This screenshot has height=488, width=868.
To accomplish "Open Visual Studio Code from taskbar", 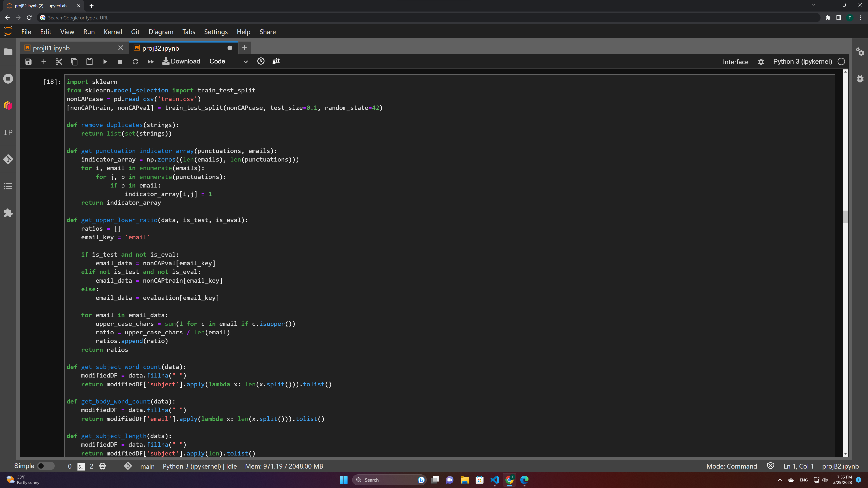I will pos(494,480).
